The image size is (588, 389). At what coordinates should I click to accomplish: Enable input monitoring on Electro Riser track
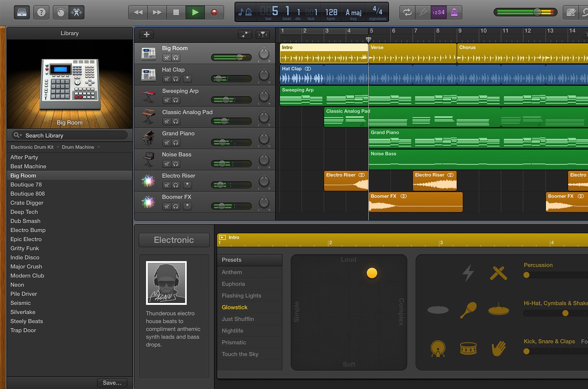(187, 185)
